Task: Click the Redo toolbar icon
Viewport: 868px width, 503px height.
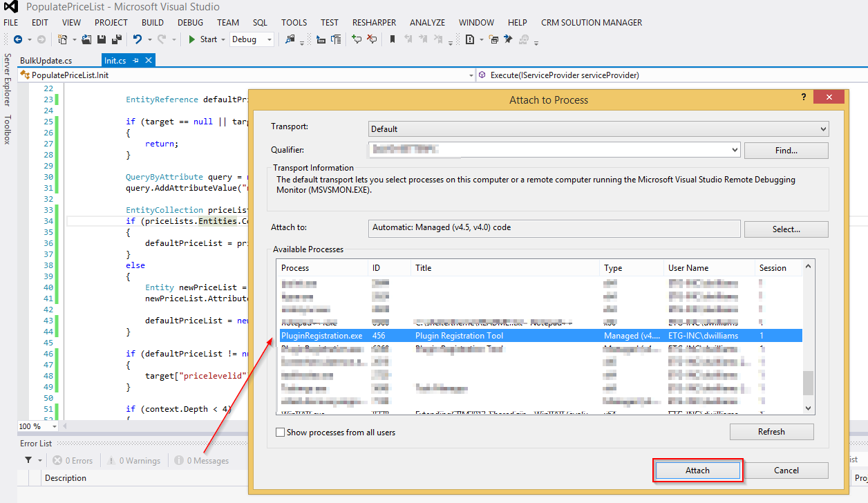Action: coord(162,39)
